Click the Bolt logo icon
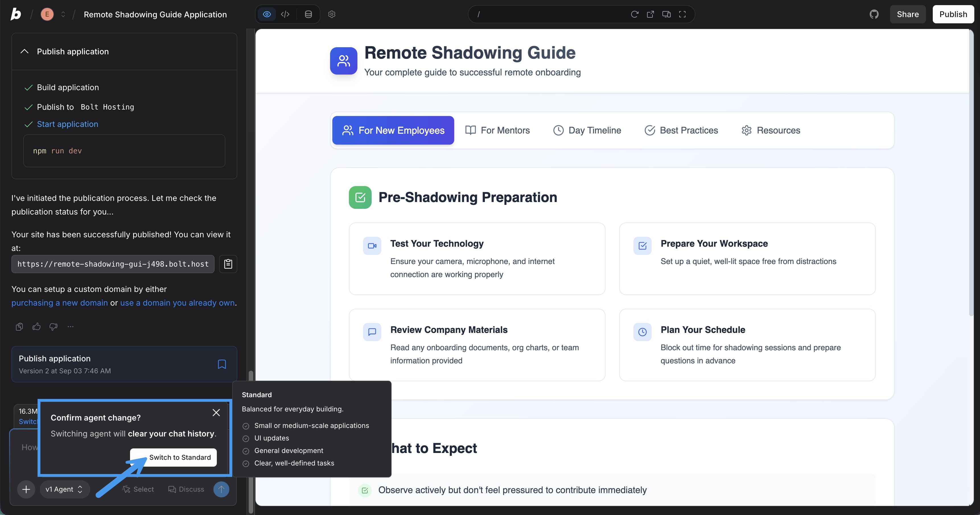980x515 pixels. [x=16, y=14]
